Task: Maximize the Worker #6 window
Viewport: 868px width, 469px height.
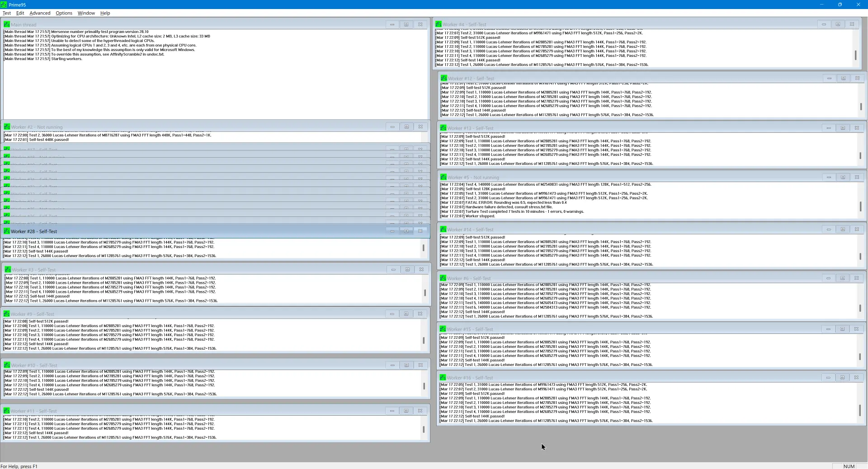Action: coord(843,278)
